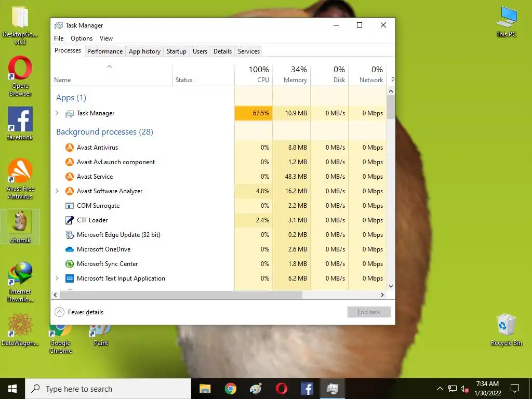Switch to the Services tab

click(249, 51)
